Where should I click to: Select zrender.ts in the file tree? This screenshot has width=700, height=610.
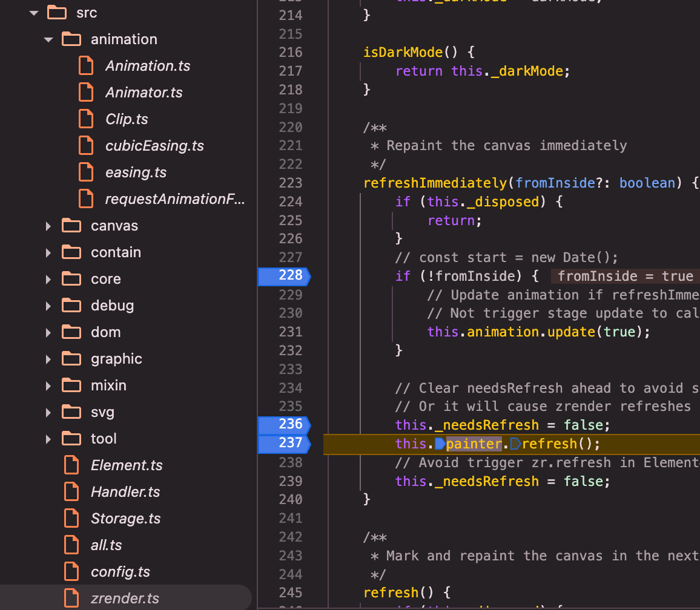(x=125, y=599)
